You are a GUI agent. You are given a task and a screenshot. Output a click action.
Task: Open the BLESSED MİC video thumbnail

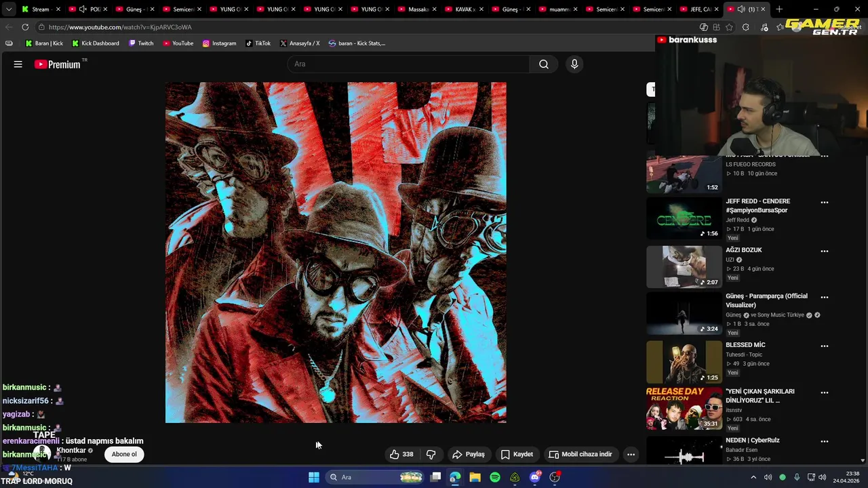tap(684, 363)
